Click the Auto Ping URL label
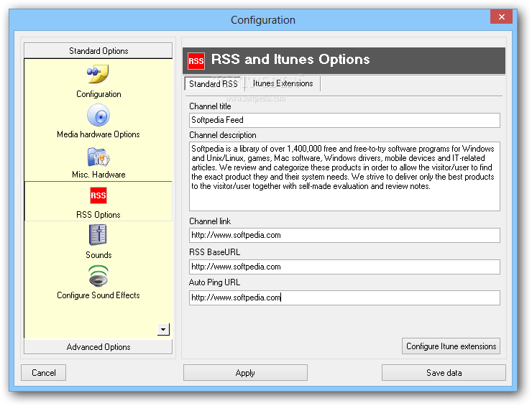Image resolution: width=532 pixels, height=406 pixels. click(x=214, y=282)
